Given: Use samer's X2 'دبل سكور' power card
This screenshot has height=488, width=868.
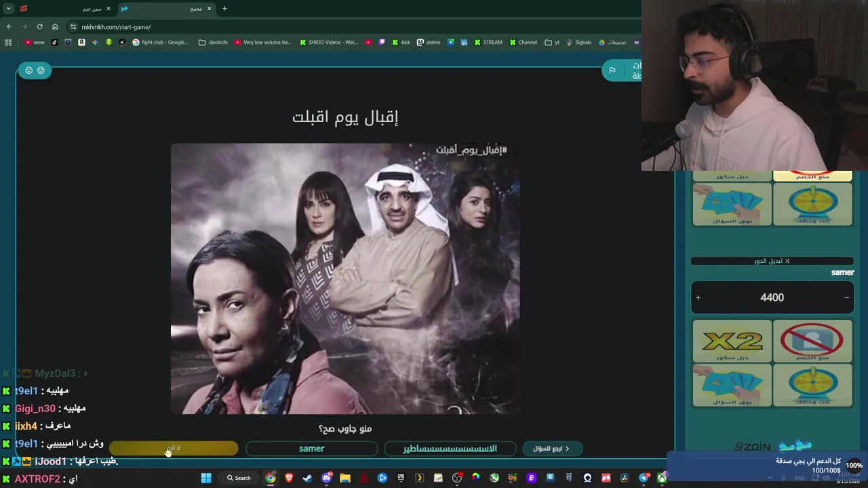Looking at the screenshot, I should coord(732,341).
